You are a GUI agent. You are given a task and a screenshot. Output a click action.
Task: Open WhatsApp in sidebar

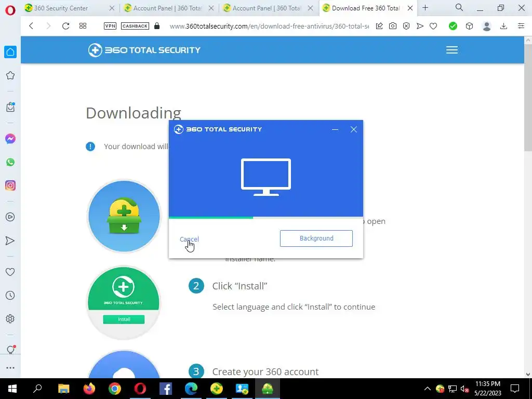[10, 162]
